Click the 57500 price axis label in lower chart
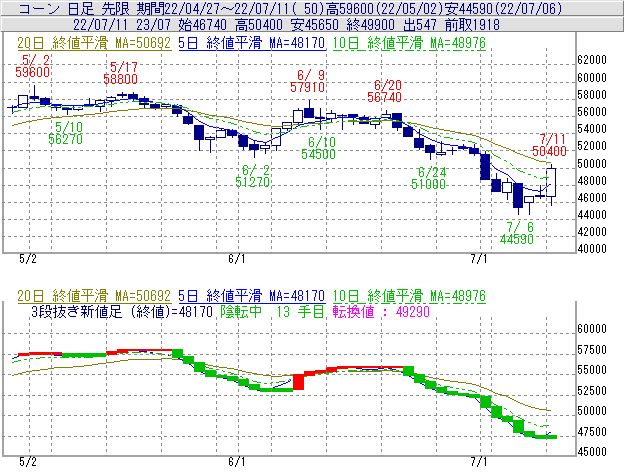Viewport: 624px width, 475px height. pos(592,350)
